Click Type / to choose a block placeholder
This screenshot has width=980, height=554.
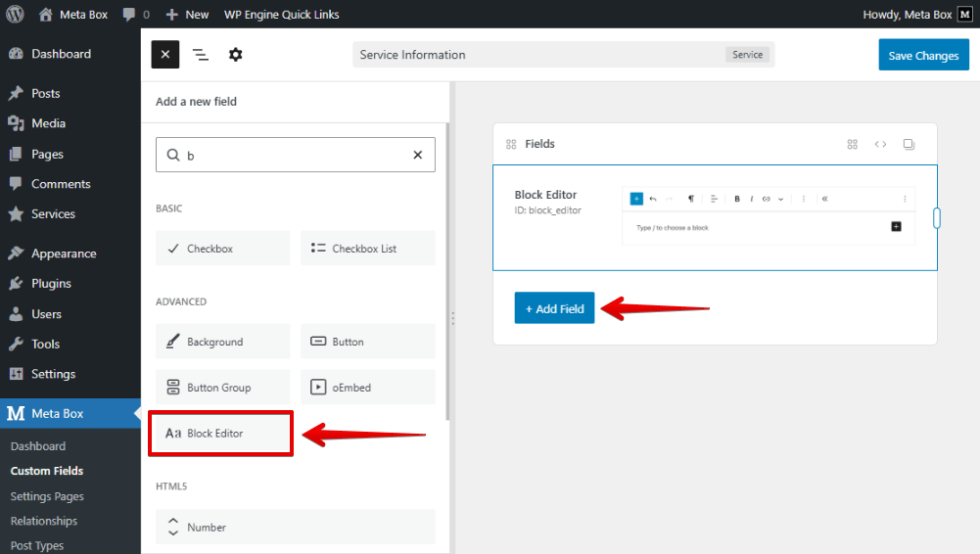click(x=672, y=227)
